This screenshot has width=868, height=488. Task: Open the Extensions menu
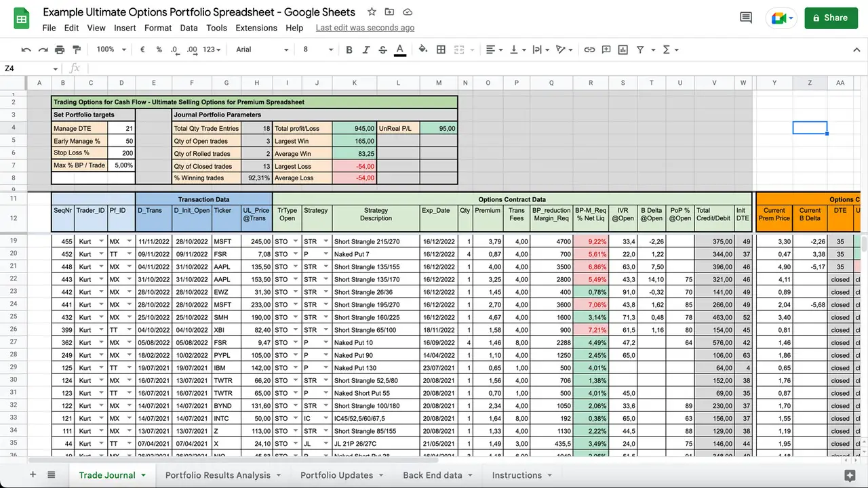[x=256, y=28]
